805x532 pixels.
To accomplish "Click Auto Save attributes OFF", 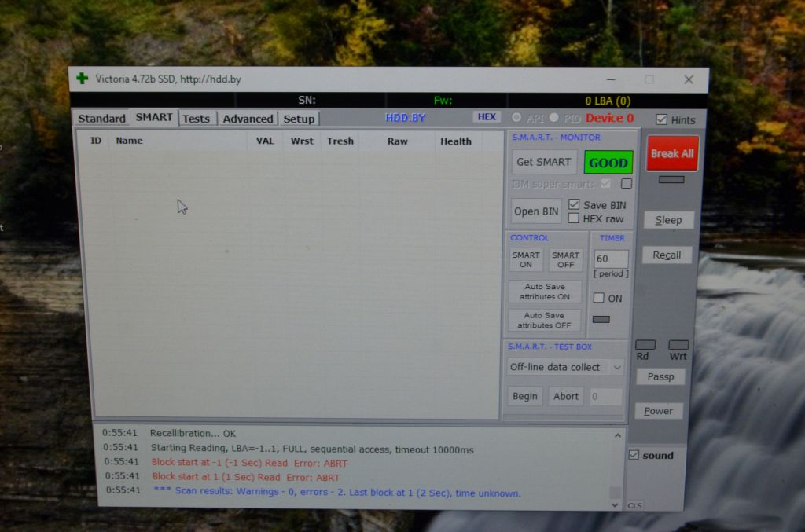I will (x=544, y=320).
